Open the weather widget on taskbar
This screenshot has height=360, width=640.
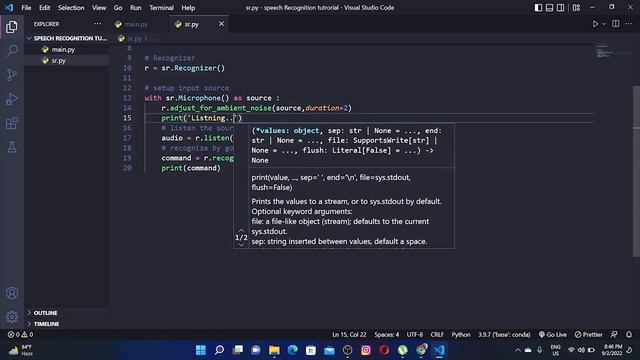[x=20, y=350]
